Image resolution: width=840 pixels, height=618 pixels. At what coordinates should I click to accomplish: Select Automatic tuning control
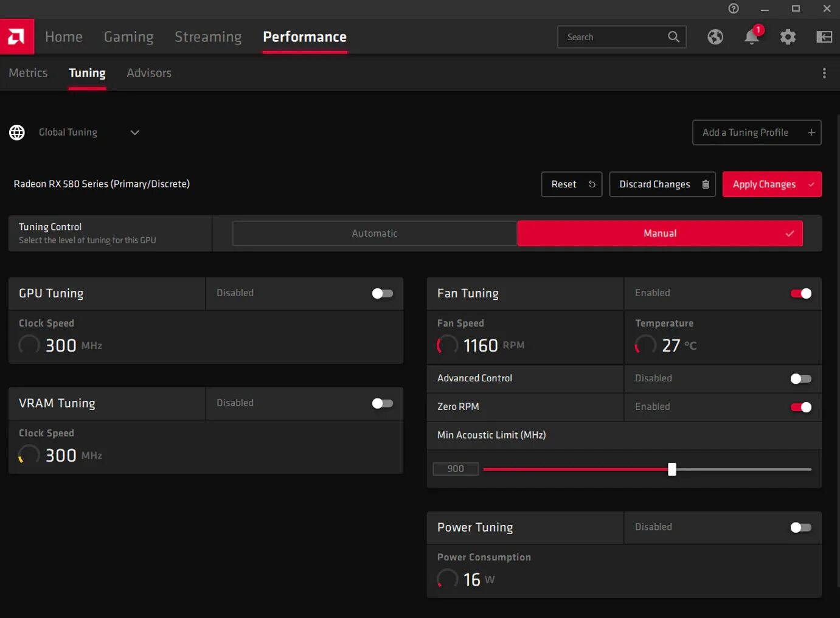[375, 234]
